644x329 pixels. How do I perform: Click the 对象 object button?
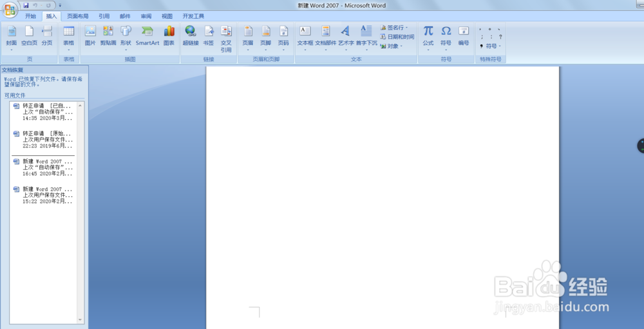click(392, 46)
